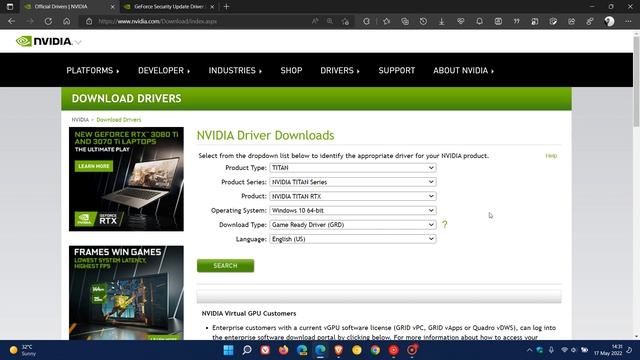Click the NVIDIA logo

click(44, 41)
